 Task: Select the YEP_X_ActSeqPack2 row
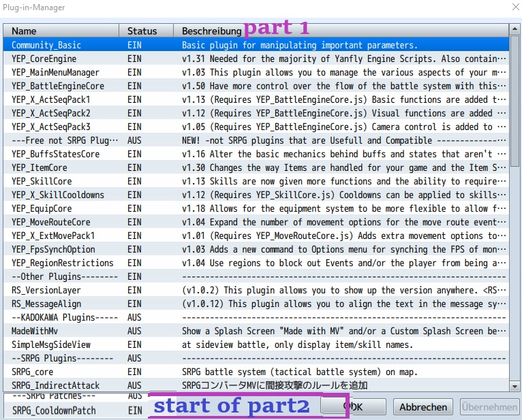256,113
